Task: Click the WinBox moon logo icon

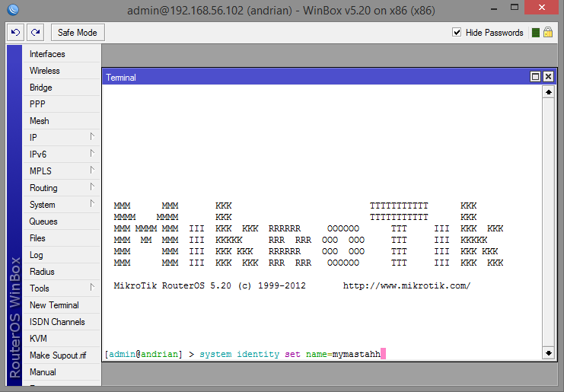Action: click(13, 9)
